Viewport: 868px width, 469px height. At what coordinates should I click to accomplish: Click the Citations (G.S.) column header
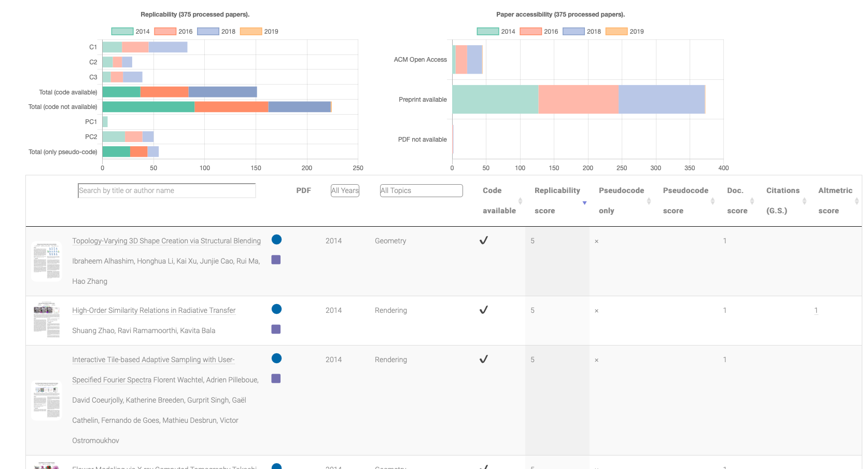pos(783,201)
